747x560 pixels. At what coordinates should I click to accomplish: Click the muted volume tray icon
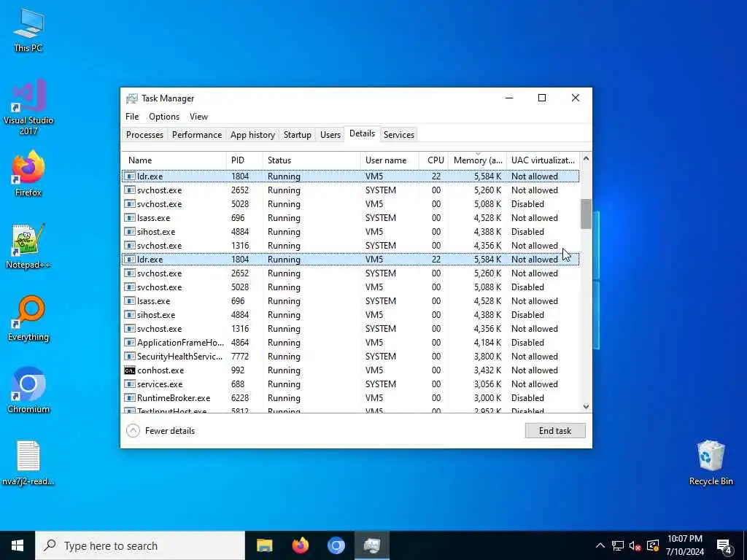click(635, 545)
